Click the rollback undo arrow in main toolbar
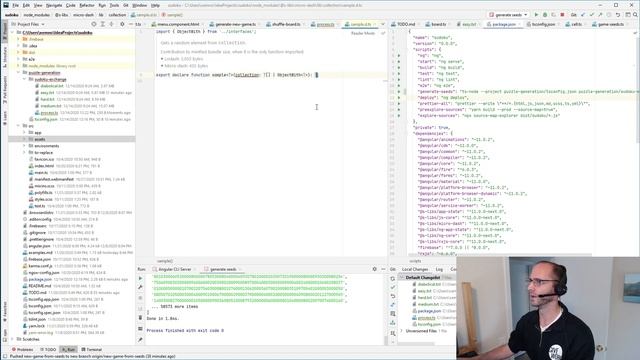Image resolution: width=640 pixels, height=360 pixels. 618,15
